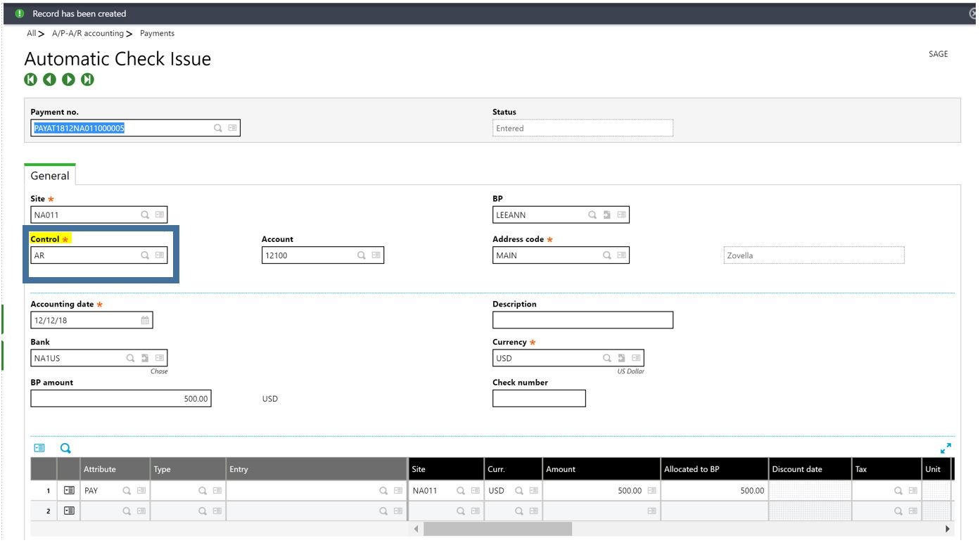The height and width of the screenshot is (550, 980).
Task: Sort by the Amount column header
Action: [x=561, y=469]
